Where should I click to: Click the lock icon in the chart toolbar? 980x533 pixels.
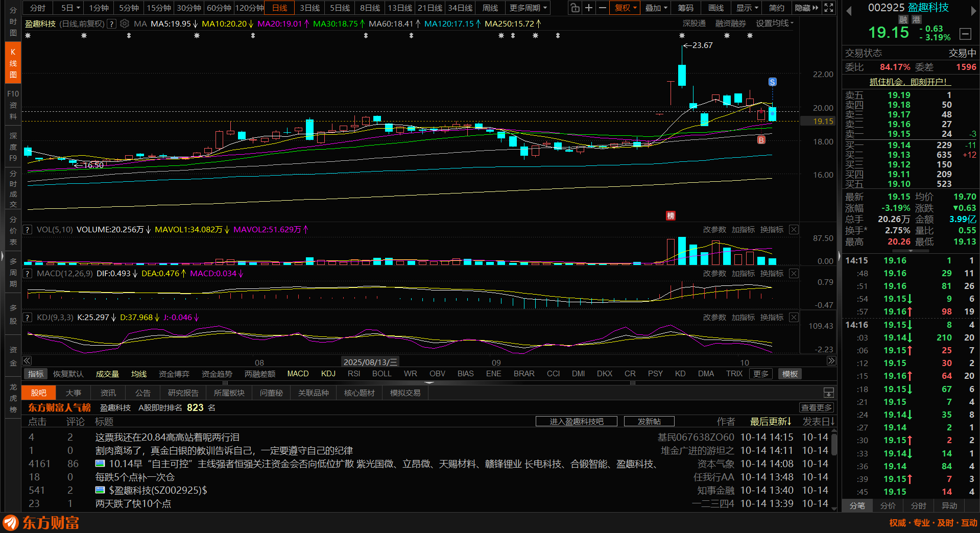tap(575, 8)
